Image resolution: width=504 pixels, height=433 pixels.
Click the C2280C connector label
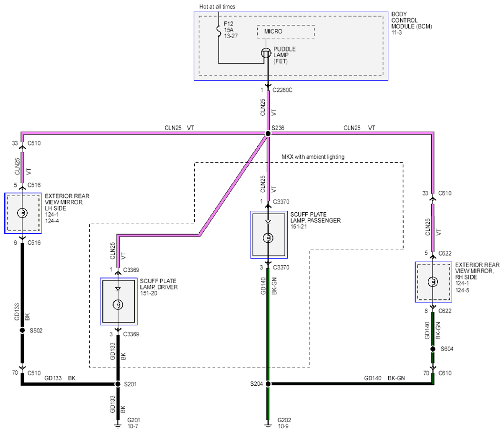click(x=282, y=90)
